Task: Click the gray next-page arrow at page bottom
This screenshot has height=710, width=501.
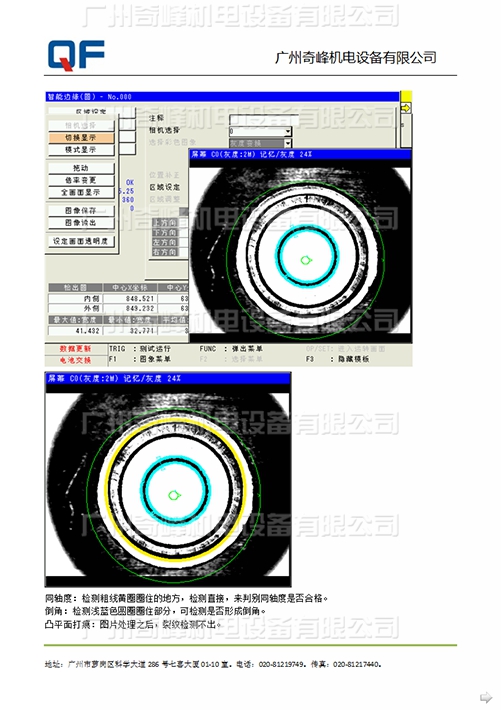Action: click(x=486, y=697)
